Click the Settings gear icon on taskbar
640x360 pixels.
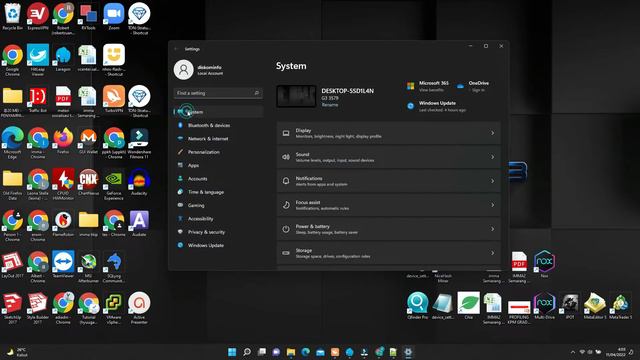[408, 352]
